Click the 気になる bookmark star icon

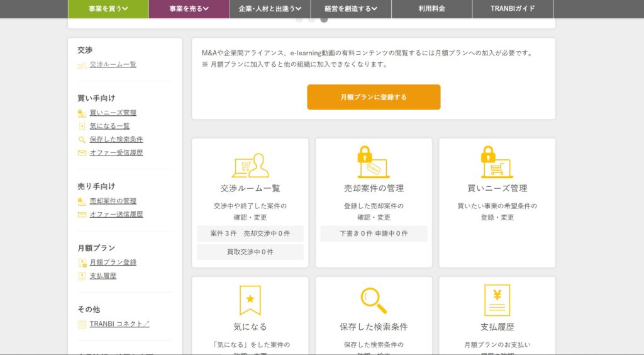coord(250,300)
